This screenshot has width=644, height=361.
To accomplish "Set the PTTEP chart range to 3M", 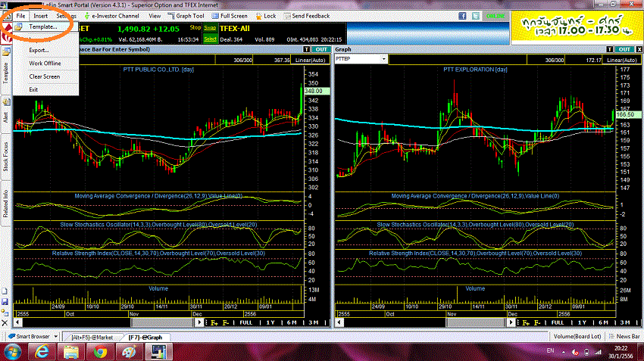I will coord(625,323).
